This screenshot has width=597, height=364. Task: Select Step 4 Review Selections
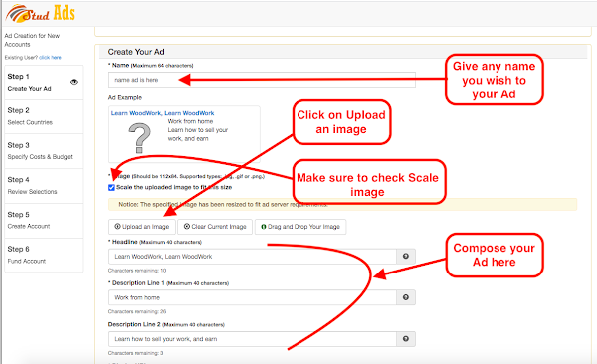click(44, 186)
